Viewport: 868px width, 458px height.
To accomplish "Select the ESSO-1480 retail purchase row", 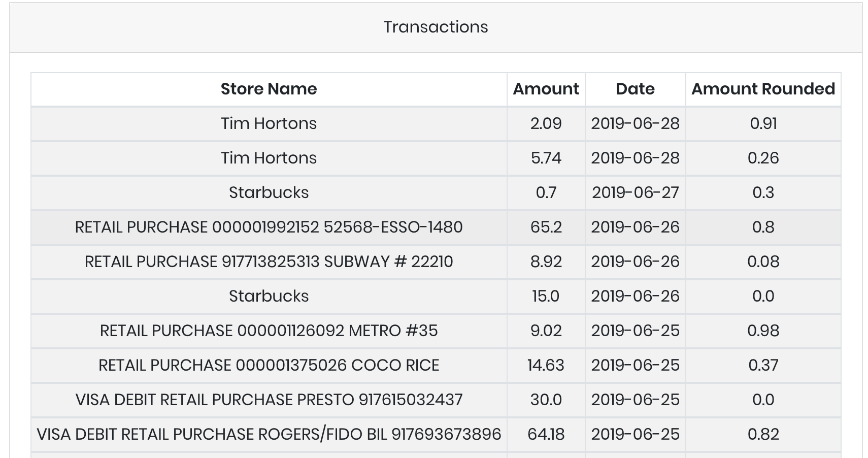I will pos(269,227).
